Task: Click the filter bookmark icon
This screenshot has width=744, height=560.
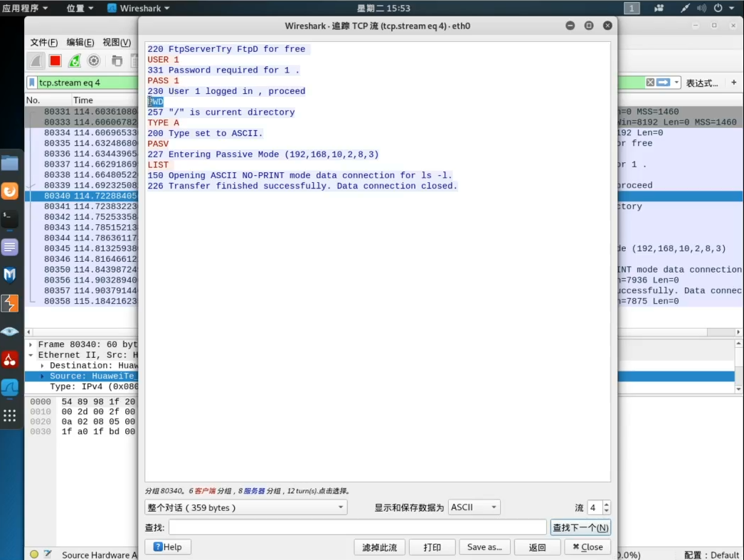Action: point(32,83)
